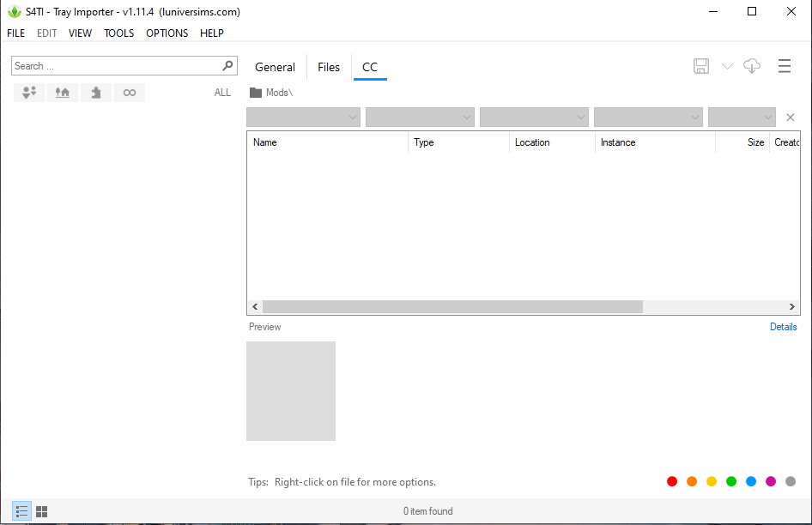Viewport: 812px width, 525px height.
Task: Select the magenta color dot
Action: point(771,481)
